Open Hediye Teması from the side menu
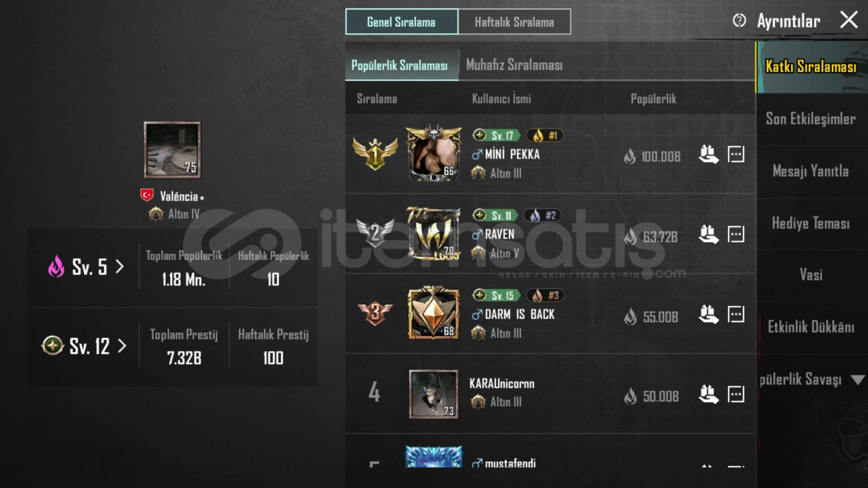 [810, 223]
